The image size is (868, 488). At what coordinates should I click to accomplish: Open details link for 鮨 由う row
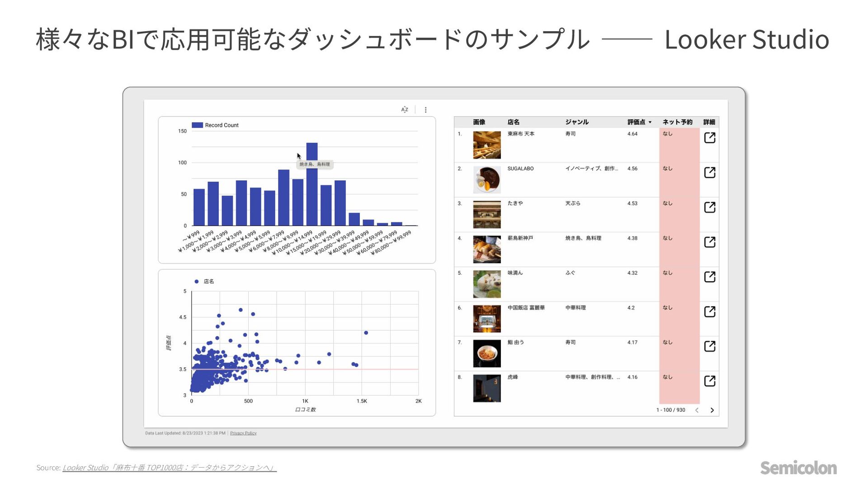coord(709,347)
